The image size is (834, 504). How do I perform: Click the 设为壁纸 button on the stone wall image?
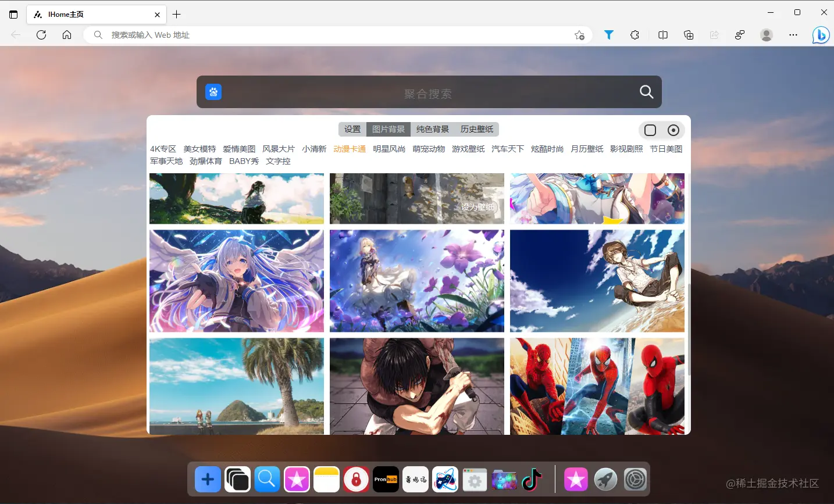(x=477, y=207)
